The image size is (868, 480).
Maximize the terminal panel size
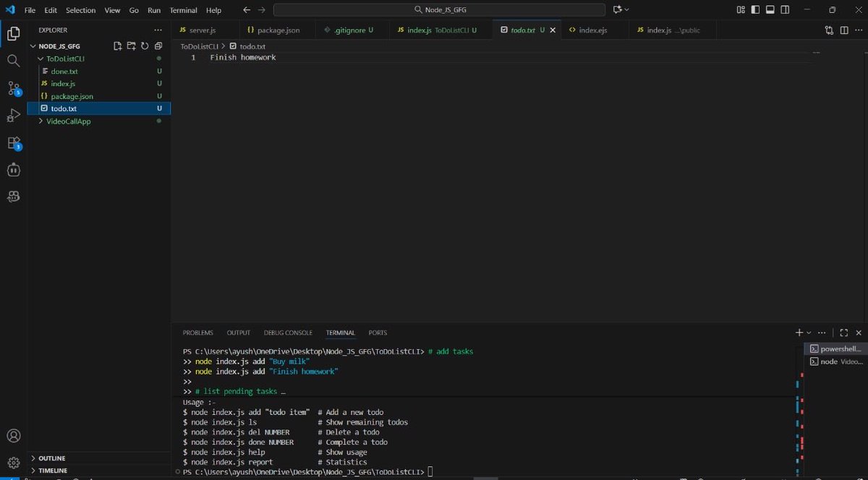pos(844,333)
